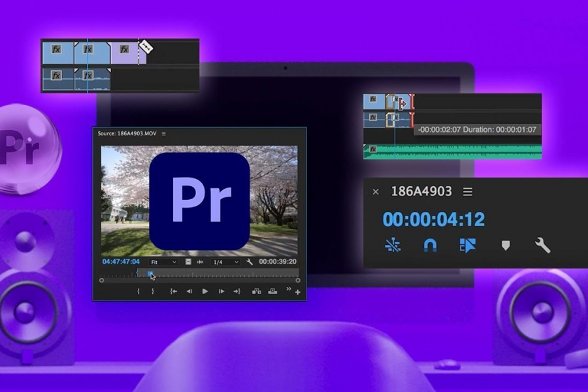Click the Drag Audio Only waveform icon

[201, 262]
